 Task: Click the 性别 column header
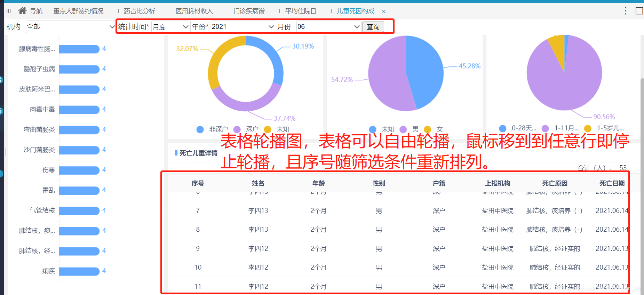[x=379, y=183]
